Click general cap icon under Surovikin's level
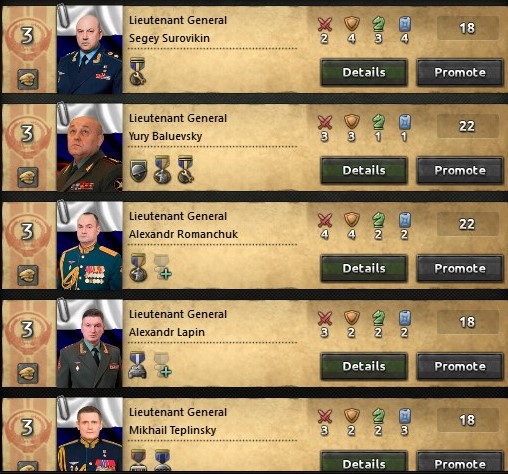The height and width of the screenshot is (474, 508). point(28,79)
